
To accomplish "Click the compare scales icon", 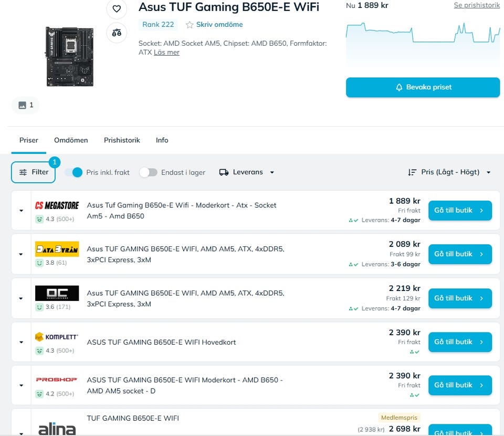I will pos(117,33).
